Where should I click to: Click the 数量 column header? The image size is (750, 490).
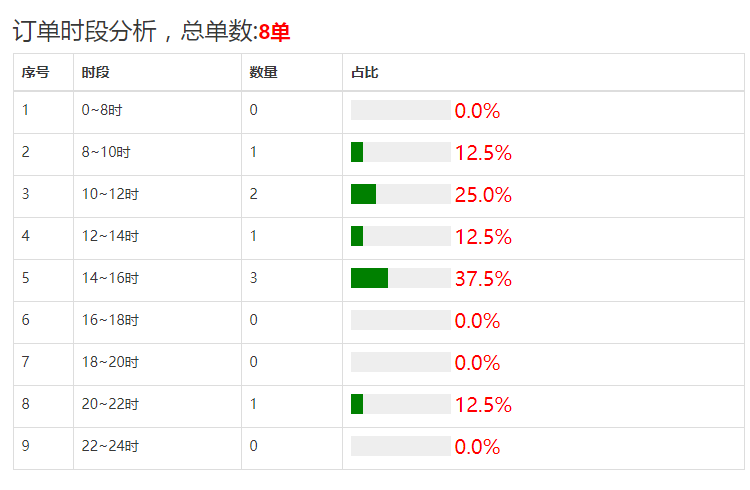(263, 73)
